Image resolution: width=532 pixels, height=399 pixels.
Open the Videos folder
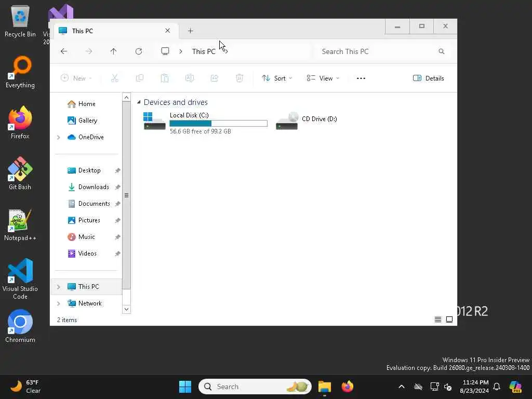tap(87, 254)
